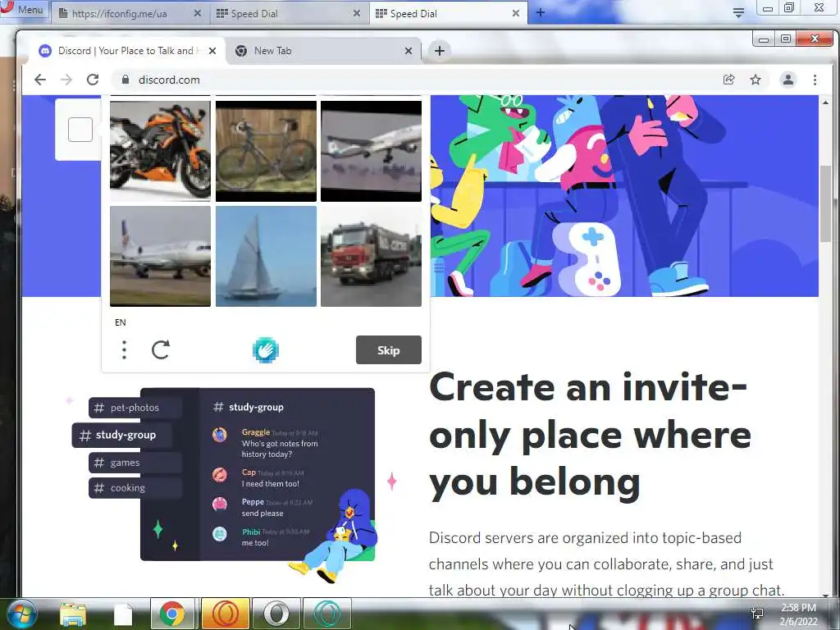Select the bicycle image
The image size is (840, 630).
point(266,151)
